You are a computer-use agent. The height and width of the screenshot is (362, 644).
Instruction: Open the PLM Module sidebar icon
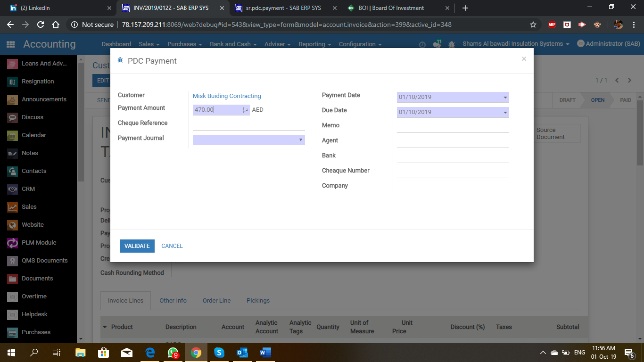coord(13,243)
